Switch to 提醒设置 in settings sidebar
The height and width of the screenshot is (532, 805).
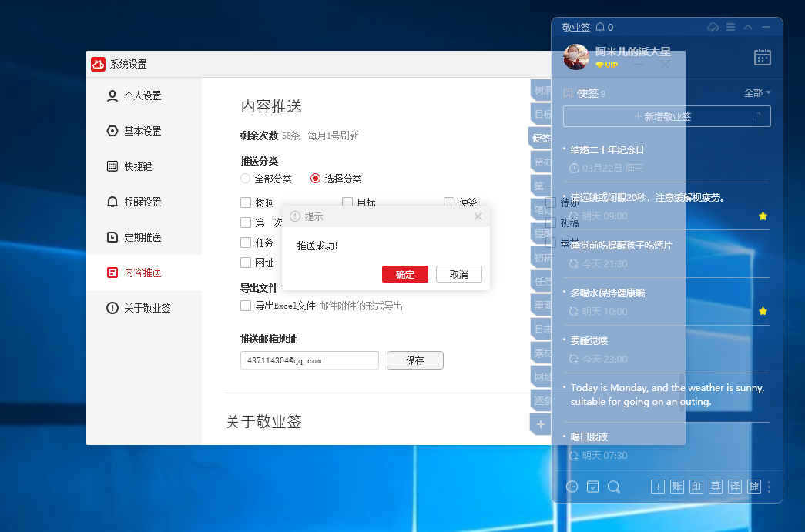coord(143,202)
